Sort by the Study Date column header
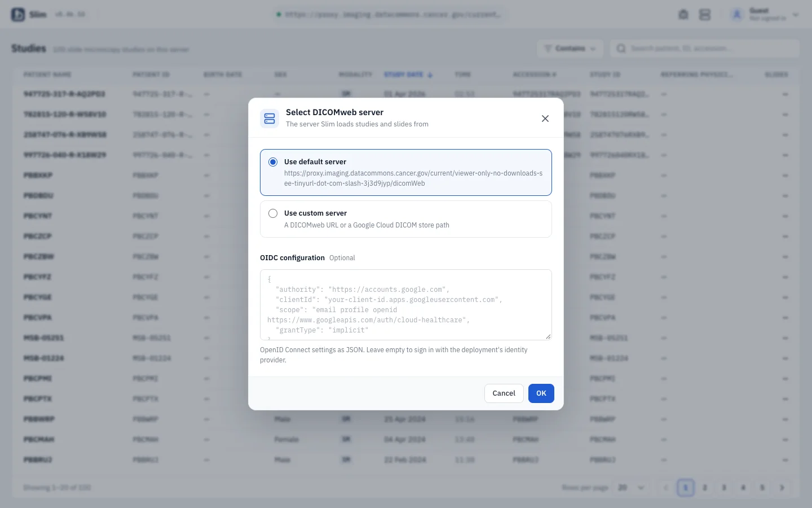This screenshot has height=508, width=812. [408, 75]
